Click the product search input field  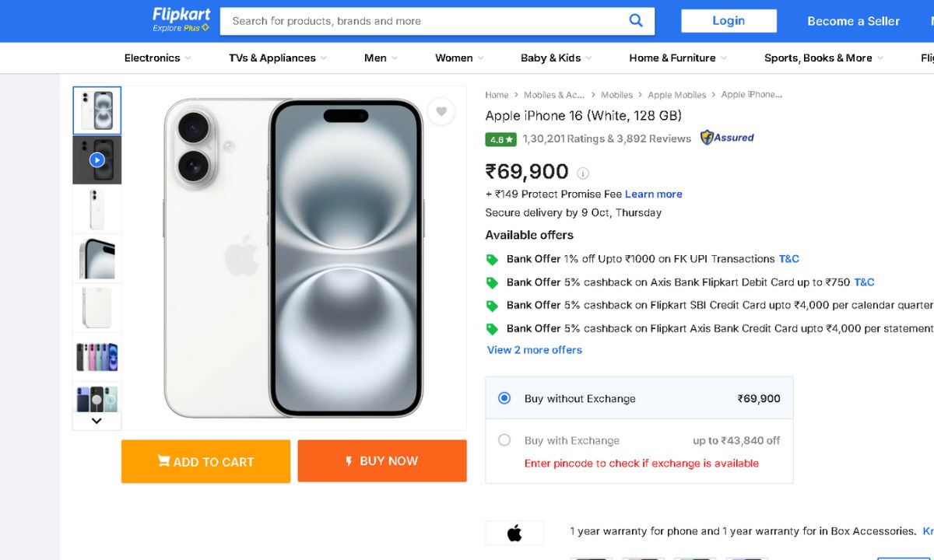tap(424, 21)
